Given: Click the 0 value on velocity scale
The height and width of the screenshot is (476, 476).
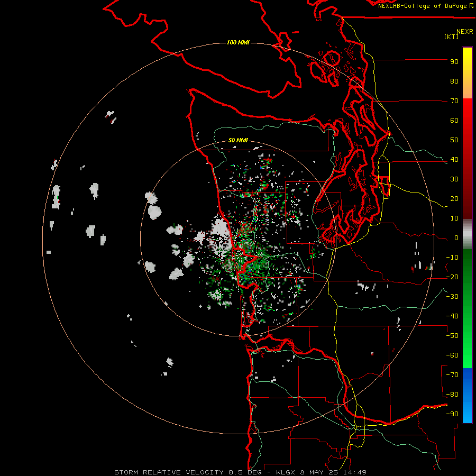Looking at the screenshot, I should click(x=456, y=237).
